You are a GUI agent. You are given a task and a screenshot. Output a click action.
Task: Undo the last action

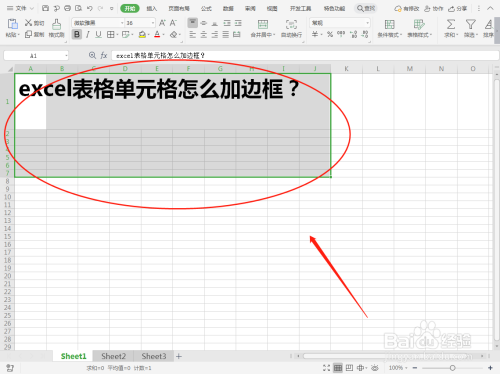[x=89, y=8]
